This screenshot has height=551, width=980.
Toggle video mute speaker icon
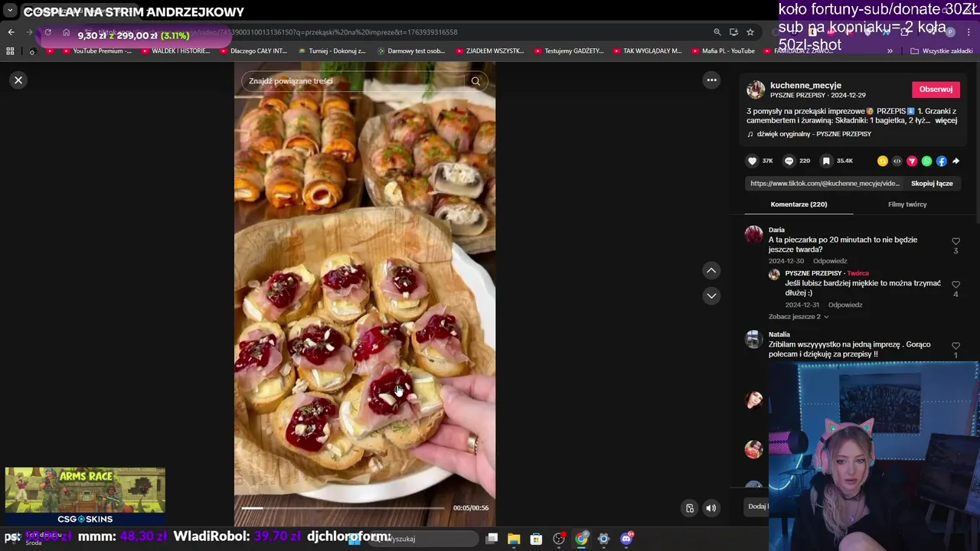(x=711, y=508)
